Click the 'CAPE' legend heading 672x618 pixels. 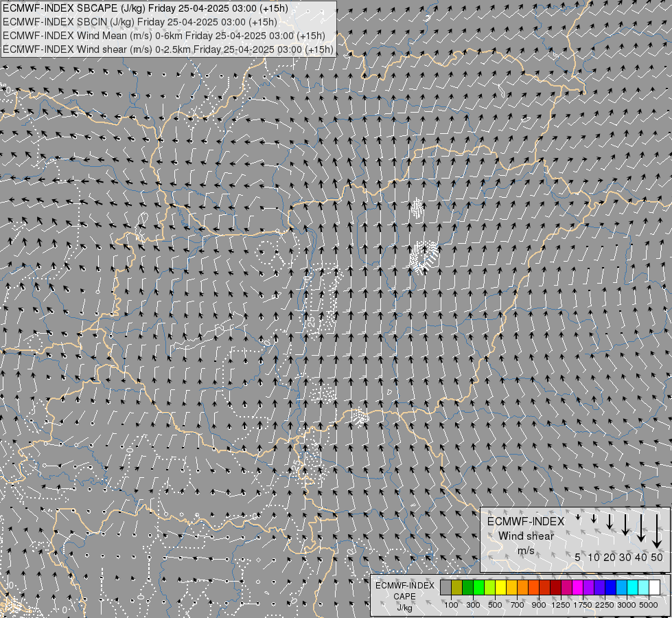pos(404,597)
